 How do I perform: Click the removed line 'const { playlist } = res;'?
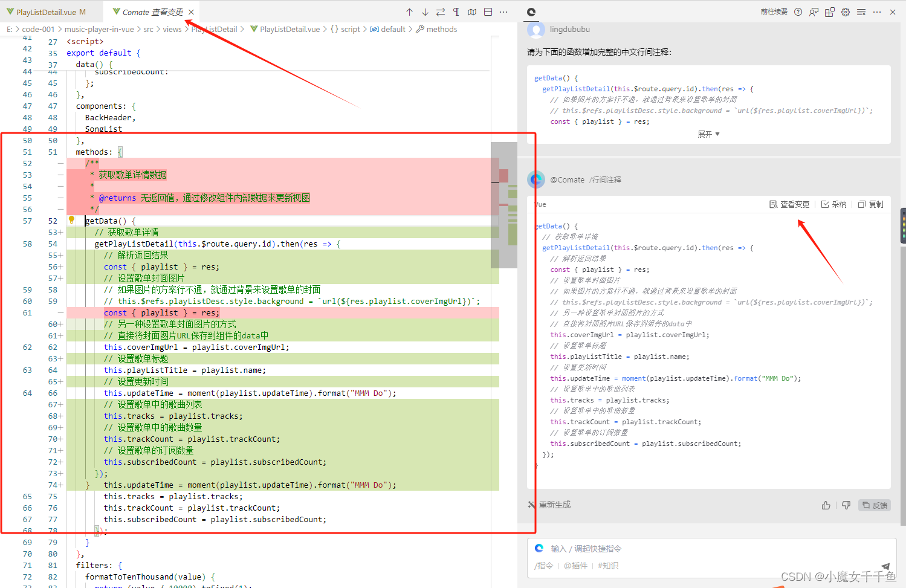point(161,312)
